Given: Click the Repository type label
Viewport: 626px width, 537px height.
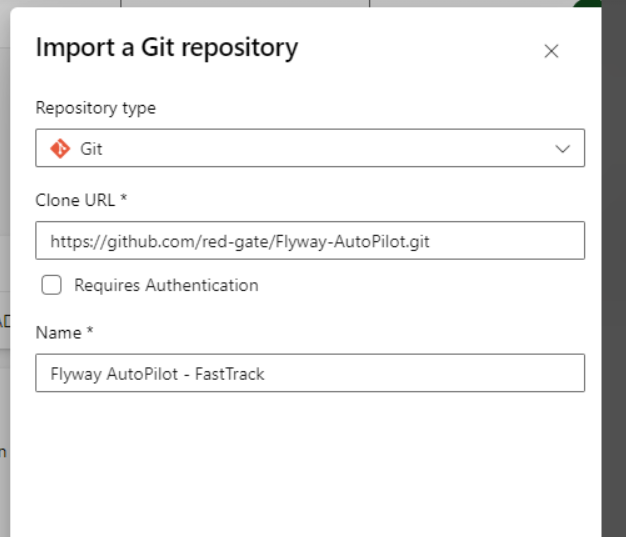Looking at the screenshot, I should (x=96, y=108).
